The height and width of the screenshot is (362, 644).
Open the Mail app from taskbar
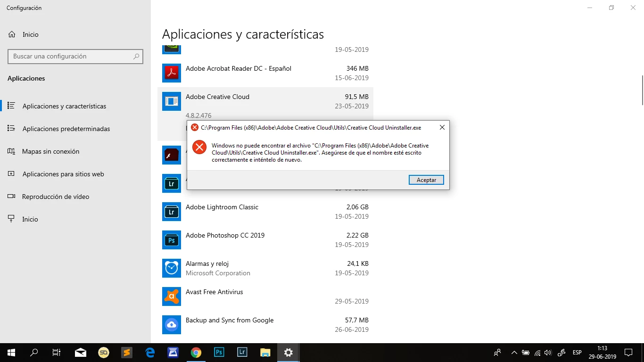[x=81, y=353]
